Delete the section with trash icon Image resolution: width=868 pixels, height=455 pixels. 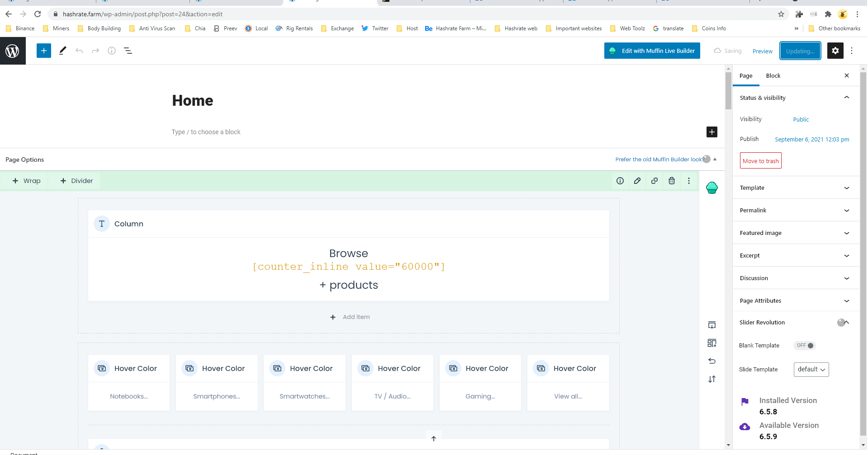click(x=672, y=181)
